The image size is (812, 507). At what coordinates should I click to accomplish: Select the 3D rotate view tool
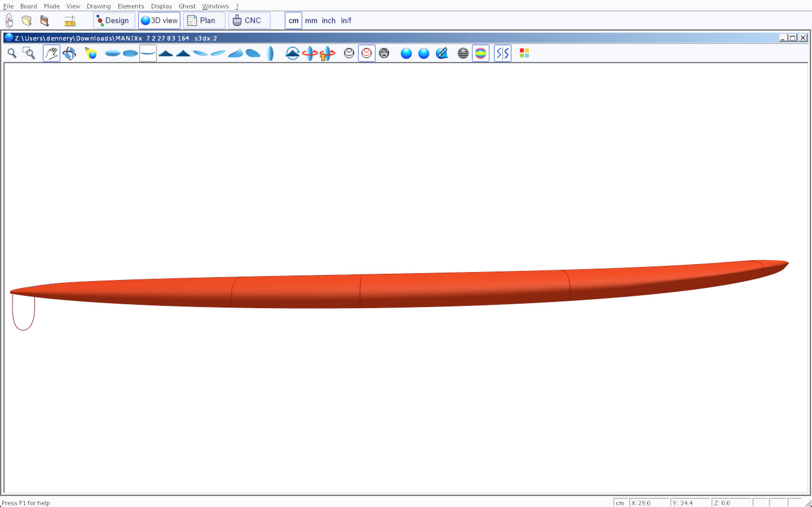coord(69,53)
